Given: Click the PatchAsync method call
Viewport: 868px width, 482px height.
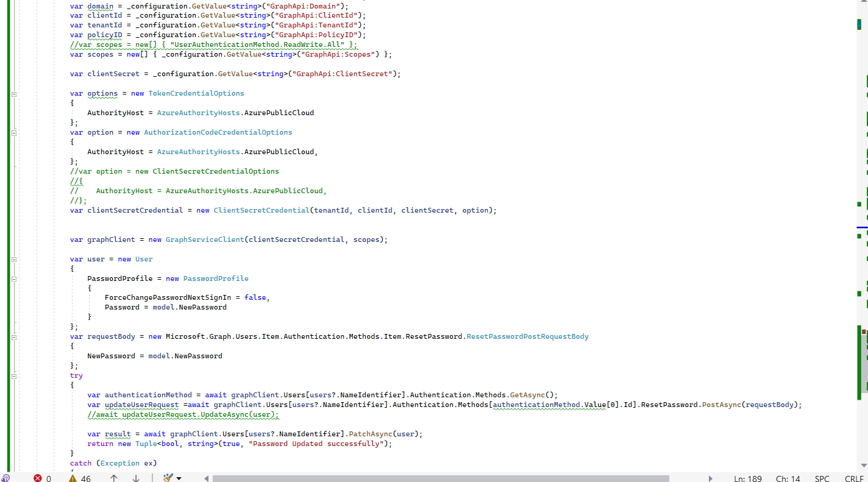Looking at the screenshot, I should click(371, 434).
